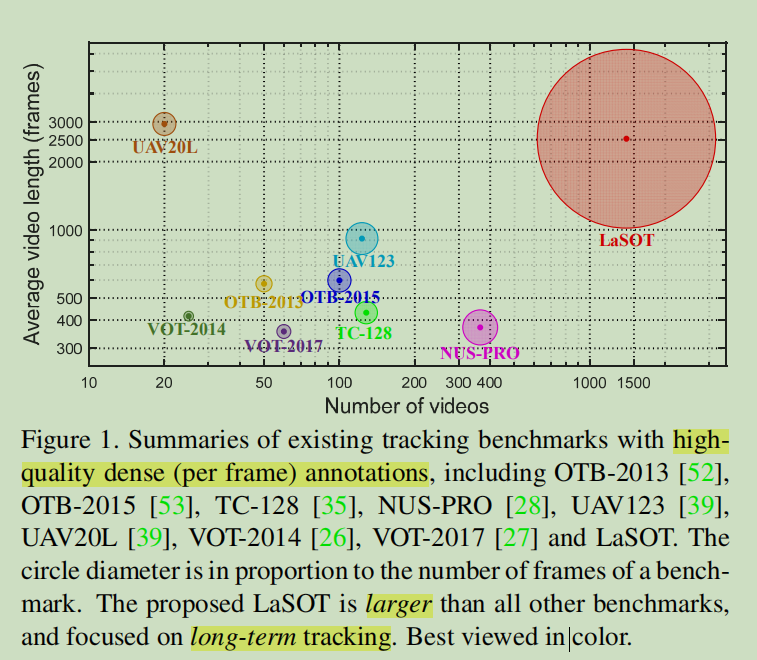
Task: Click the green TC-128 bubble
Action: tap(366, 312)
